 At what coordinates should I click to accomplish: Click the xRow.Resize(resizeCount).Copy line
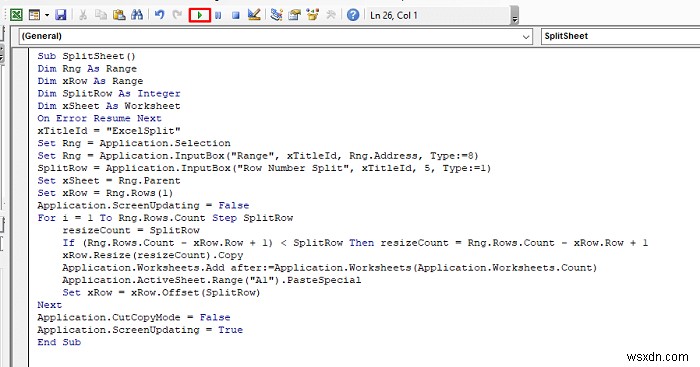(153, 255)
